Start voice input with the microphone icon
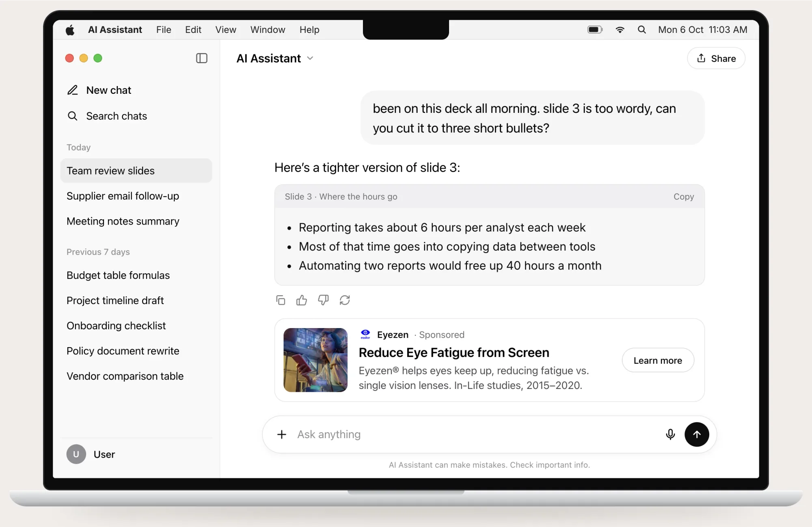Image resolution: width=812 pixels, height=527 pixels. pyautogui.click(x=670, y=434)
